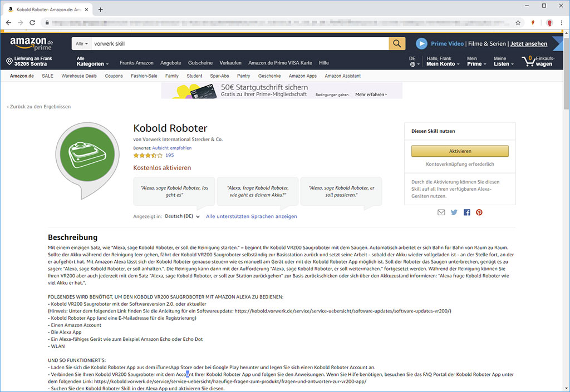Click Kostenlos aktivieren text
Screen dimensions: 570x392
click(x=162, y=168)
